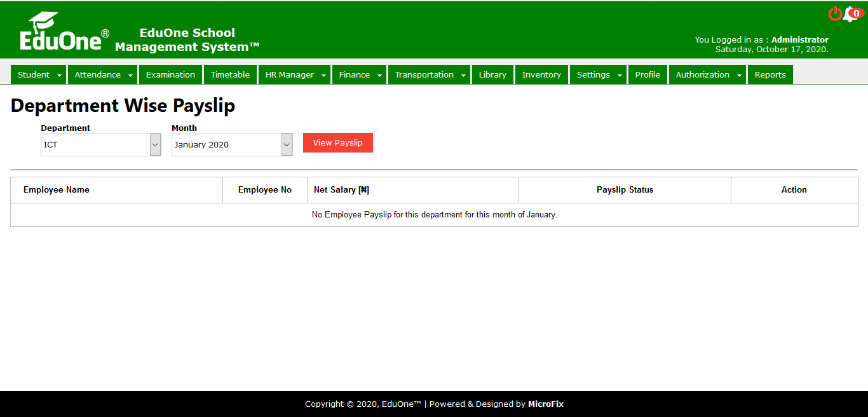Expand the HR Manager menu arrow

point(323,75)
